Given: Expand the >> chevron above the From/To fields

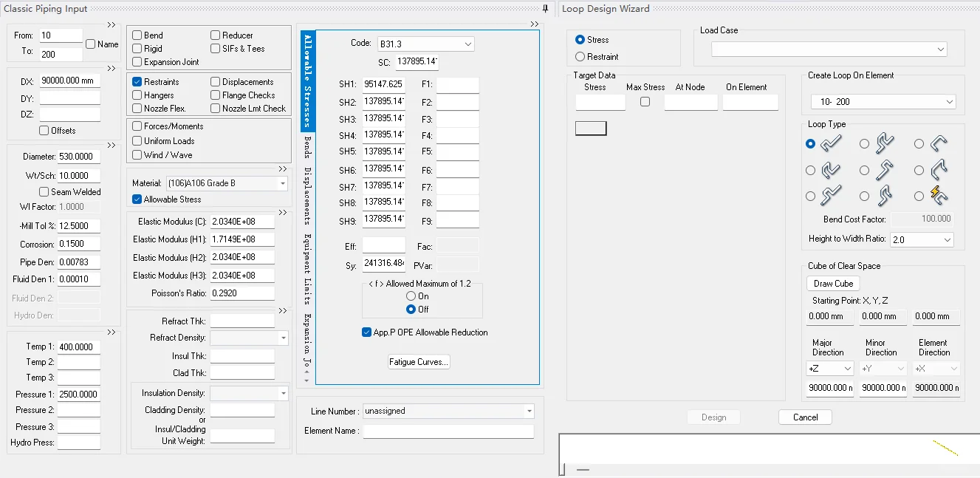Looking at the screenshot, I should click(111, 24).
